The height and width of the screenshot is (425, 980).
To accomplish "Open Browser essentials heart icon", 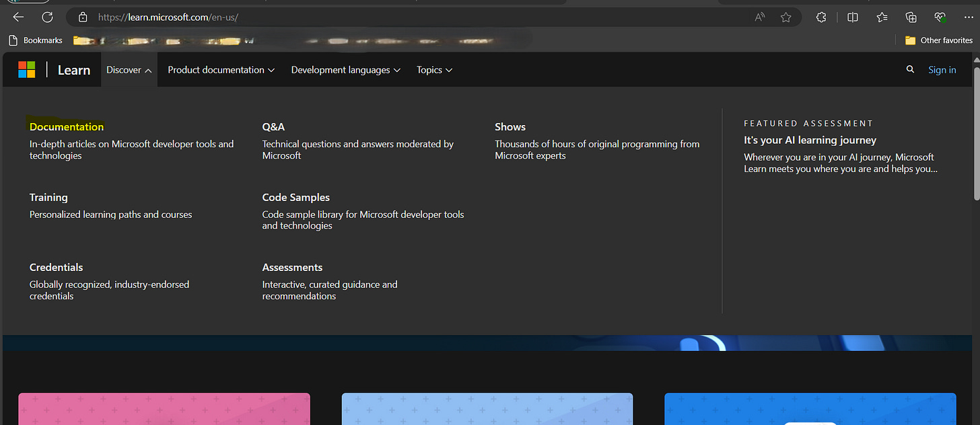I will 940,17.
